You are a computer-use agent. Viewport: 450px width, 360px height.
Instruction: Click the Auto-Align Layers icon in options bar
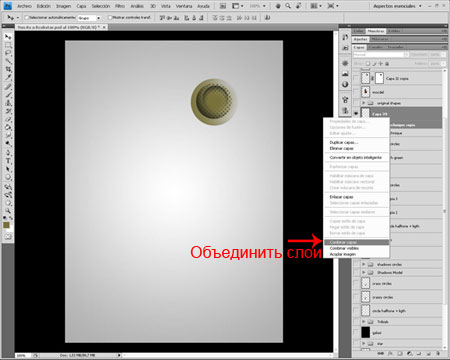tap(267, 18)
